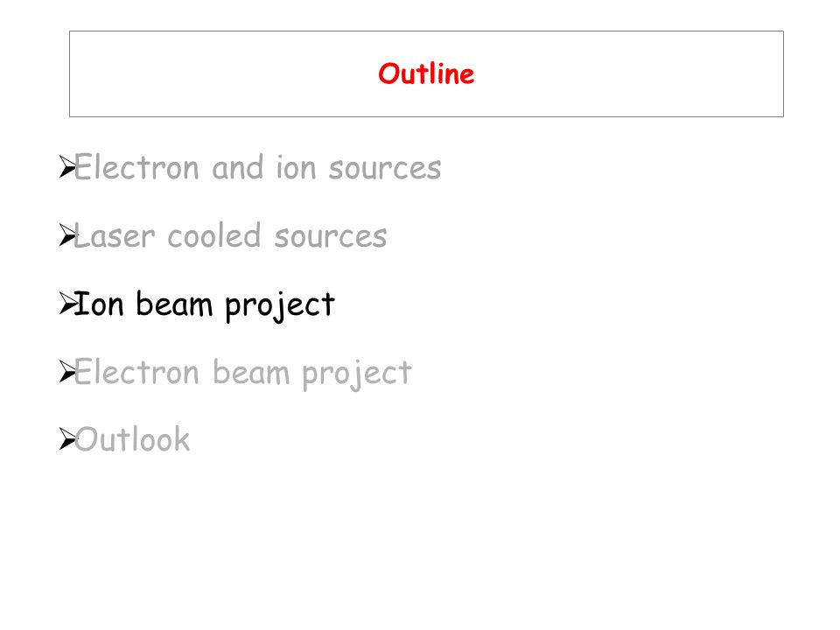The image size is (840, 630).
Task: Click the word 'cooled' in the second bullet
Action: click(x=214, y=235)
